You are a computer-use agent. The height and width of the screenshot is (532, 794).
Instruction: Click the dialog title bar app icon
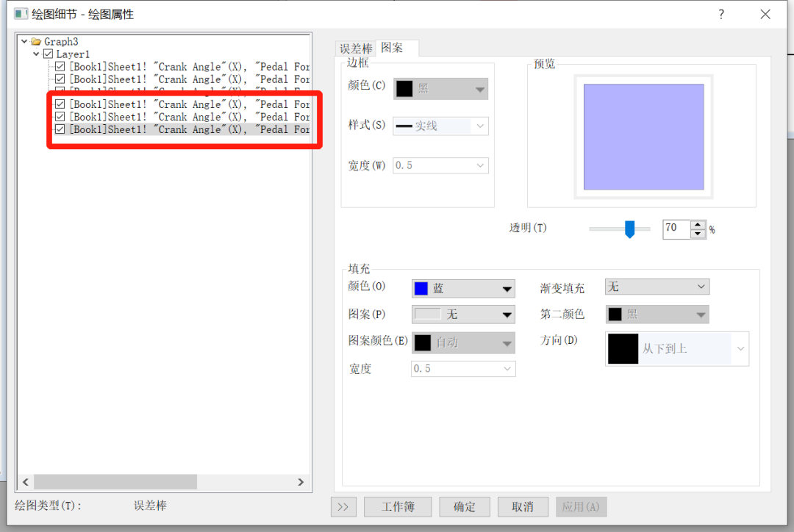(21, 14)
